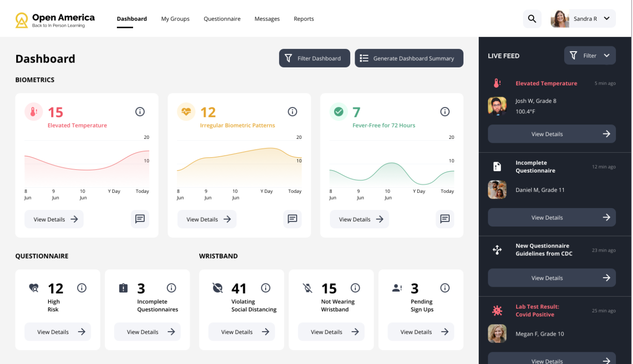Screen dimensions: 633x364
Task: Click the search magnifier icon in the header
Action: pos(532,19)
